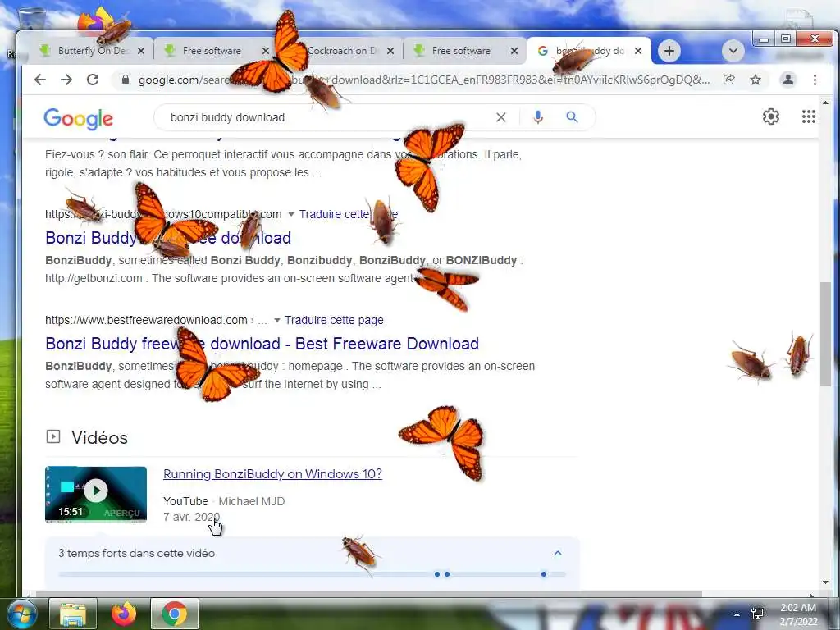Switch to the fourth tab titled 'Free software'
The image size is (840, 630).
tap(463, 51)
